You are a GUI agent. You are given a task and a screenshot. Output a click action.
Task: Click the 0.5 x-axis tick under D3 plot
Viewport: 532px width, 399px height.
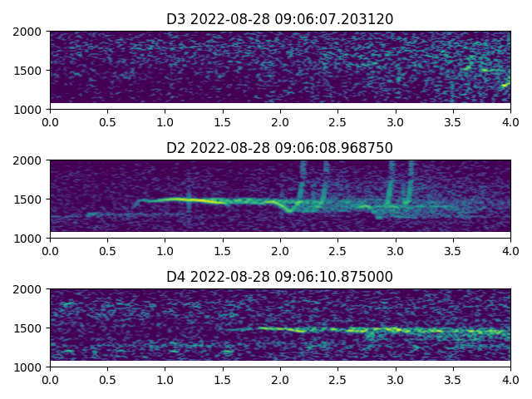point(107,121)
